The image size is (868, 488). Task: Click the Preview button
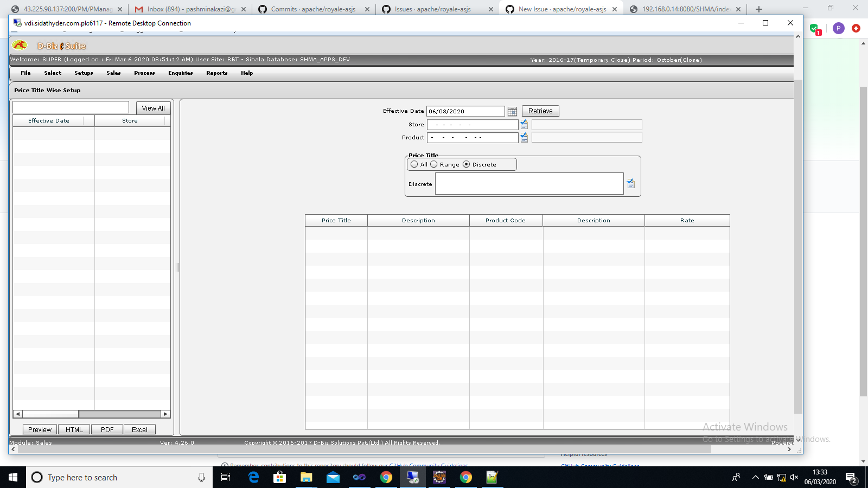(40, 429)
